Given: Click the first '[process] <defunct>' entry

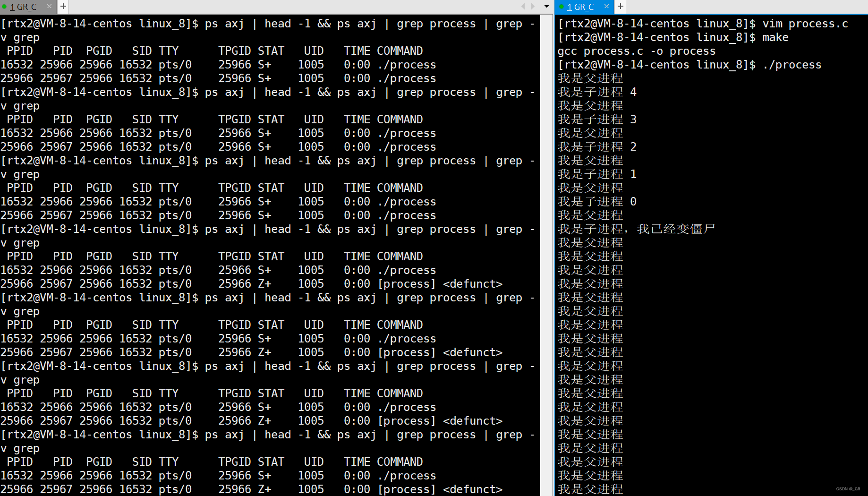Looking at the screenshot, I should point(440,284).
